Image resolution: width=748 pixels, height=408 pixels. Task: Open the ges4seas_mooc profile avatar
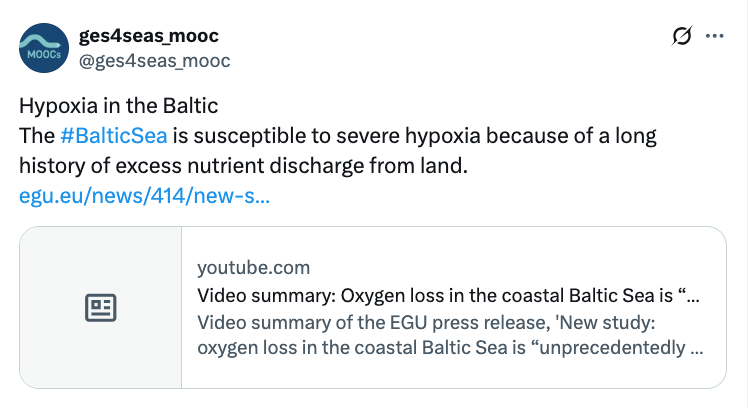(x=44, y=48)
